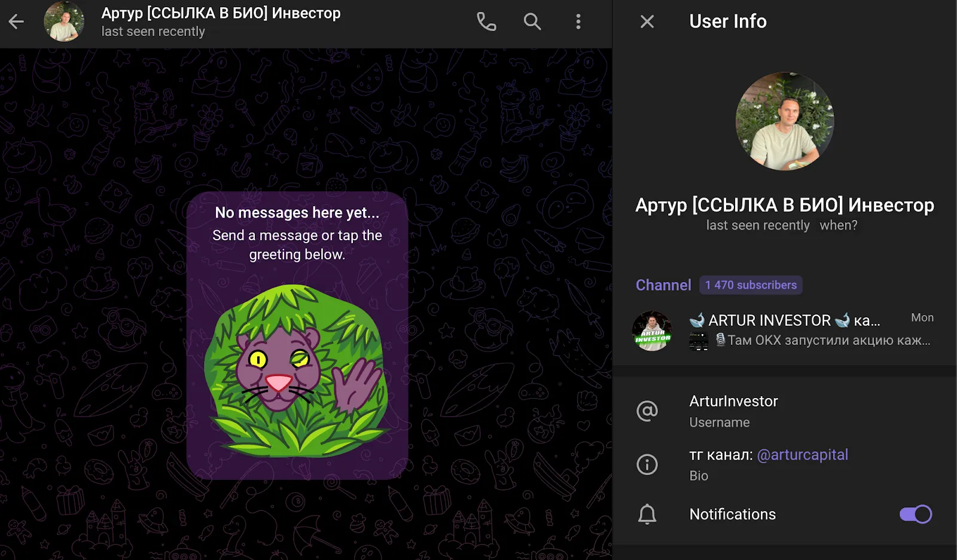Start a voice call with the phone icon
Image resolution: width=957 pixels, height=560 pixels.
(x=486, y=22)
